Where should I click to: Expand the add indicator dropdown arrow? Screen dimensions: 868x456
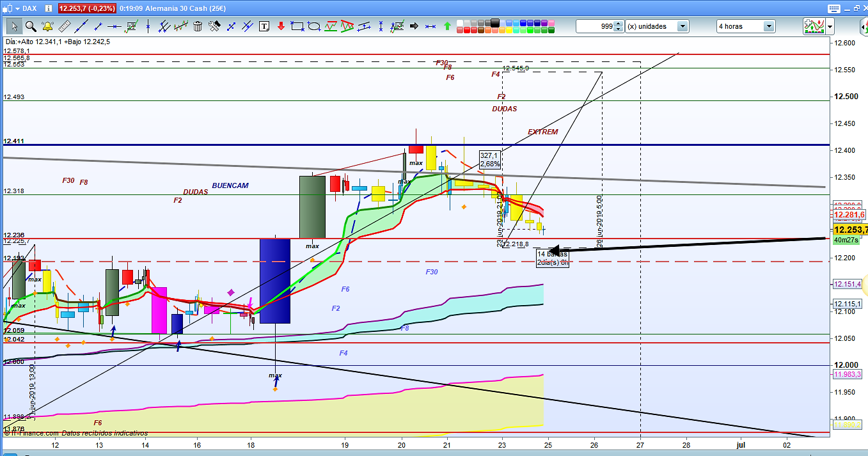coord(830,26)
